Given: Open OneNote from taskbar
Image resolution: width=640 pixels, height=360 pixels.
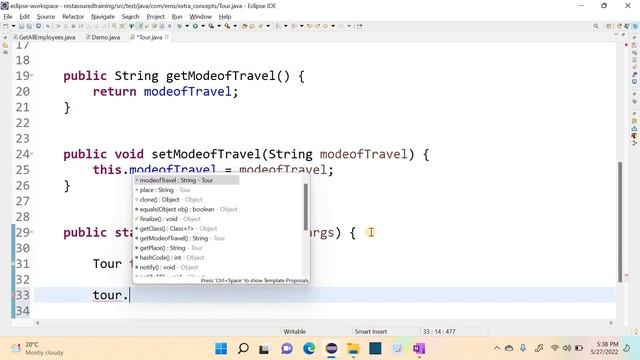Looking at the screenshot, I should (x=419, y=349).
